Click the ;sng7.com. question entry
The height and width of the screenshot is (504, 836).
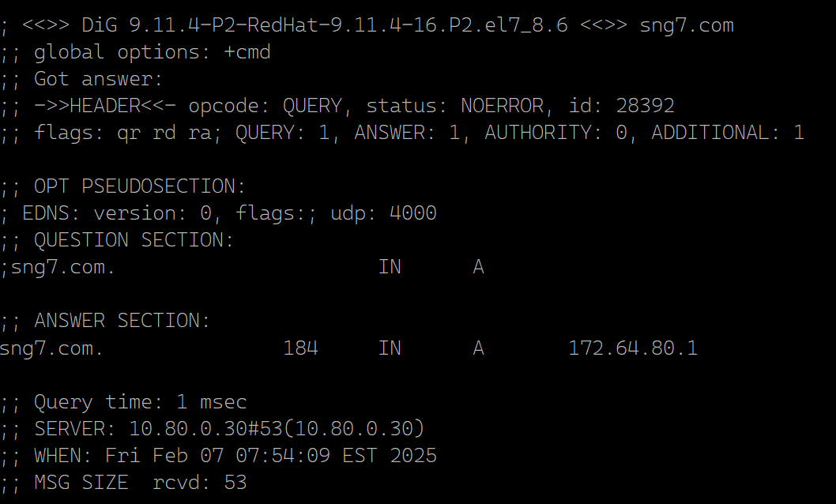point(58,267)
